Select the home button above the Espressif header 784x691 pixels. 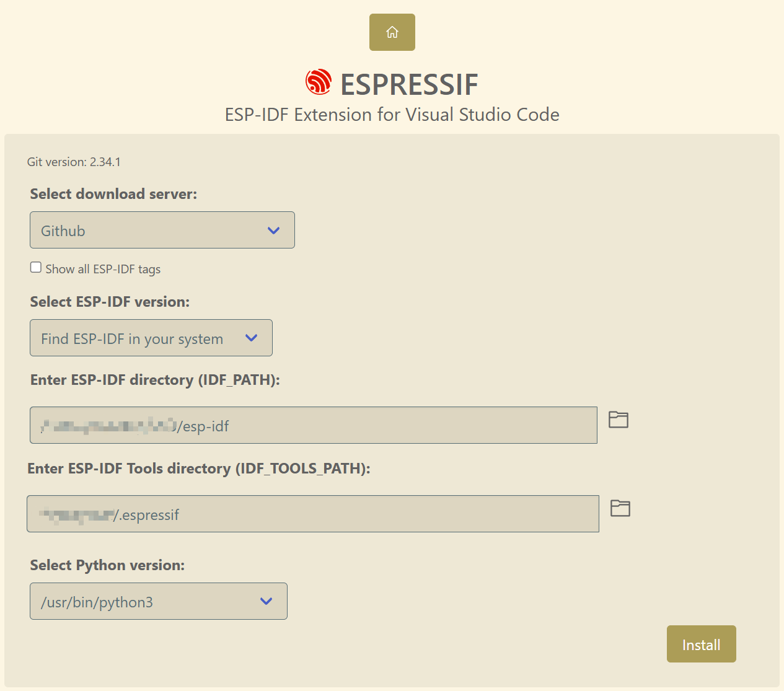(392, 32)
